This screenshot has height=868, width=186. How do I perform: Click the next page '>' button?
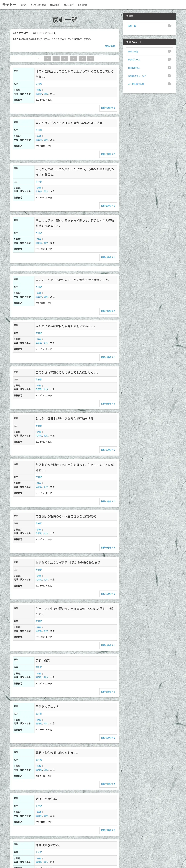[82, 59]
